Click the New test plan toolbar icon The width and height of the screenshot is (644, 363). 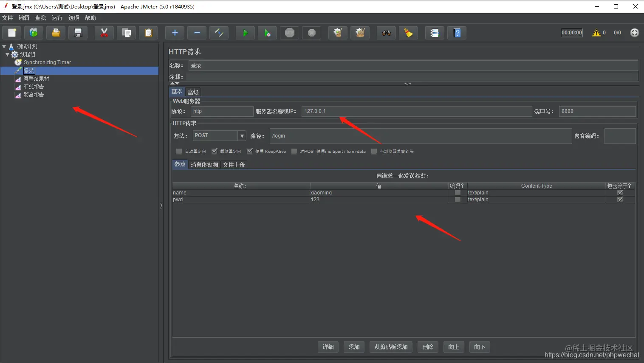(12, 33)
